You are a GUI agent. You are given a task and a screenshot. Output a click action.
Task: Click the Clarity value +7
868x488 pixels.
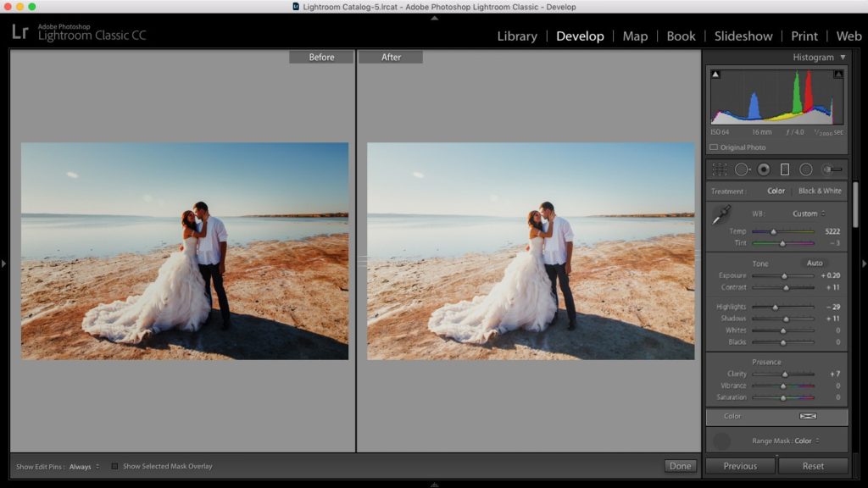[x=835, y=374]
